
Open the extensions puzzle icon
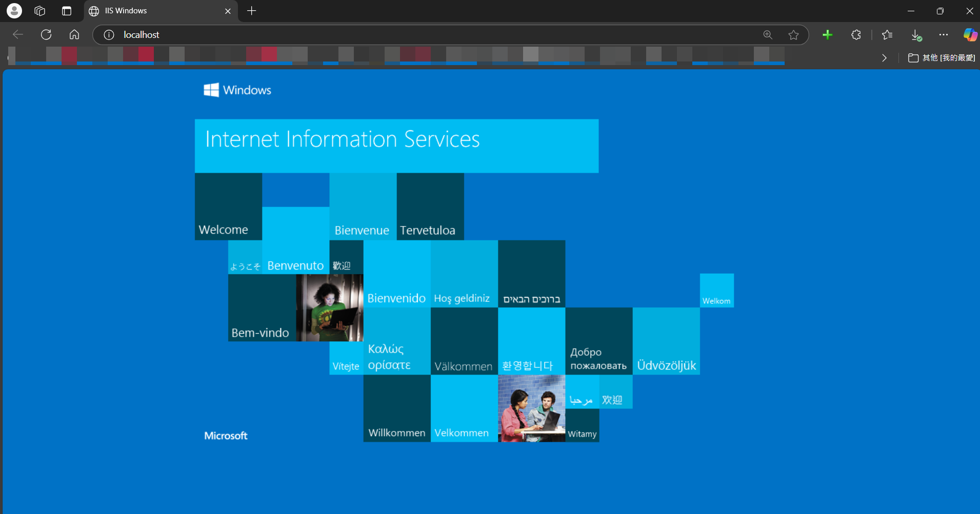856,34
